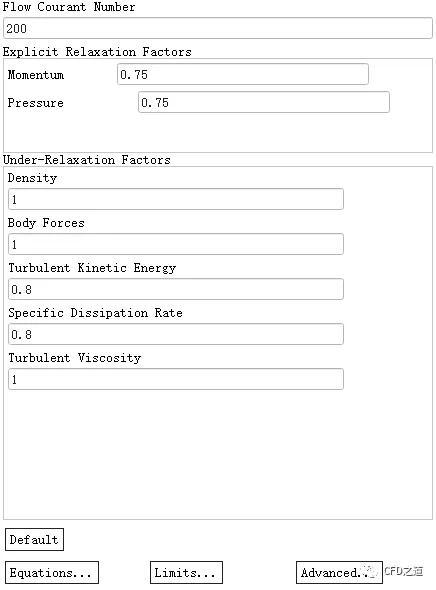Click the Momentum label text
Viewport: 436px width, 590px height.
pos(36,75)
